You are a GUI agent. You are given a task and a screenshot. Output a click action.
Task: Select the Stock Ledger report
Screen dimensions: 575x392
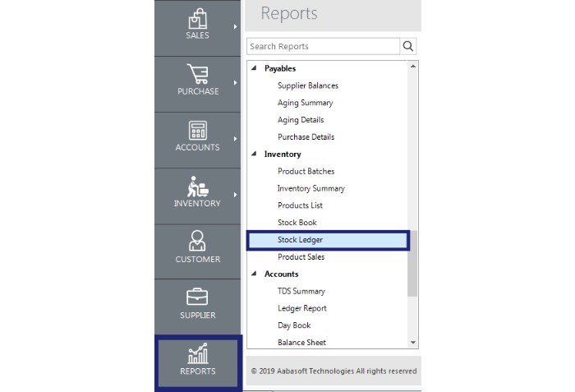pyautogui.click(x=328, y=241)
